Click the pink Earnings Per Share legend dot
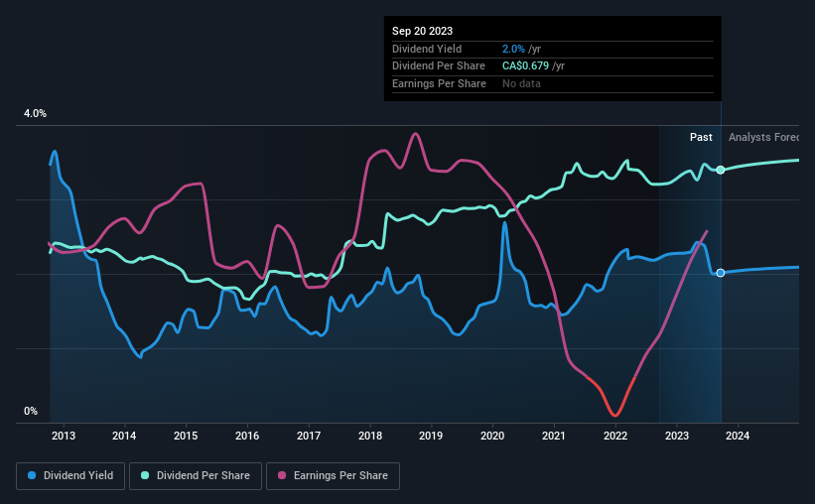Screen dimensions: 815x504 (x=282, y=475)
